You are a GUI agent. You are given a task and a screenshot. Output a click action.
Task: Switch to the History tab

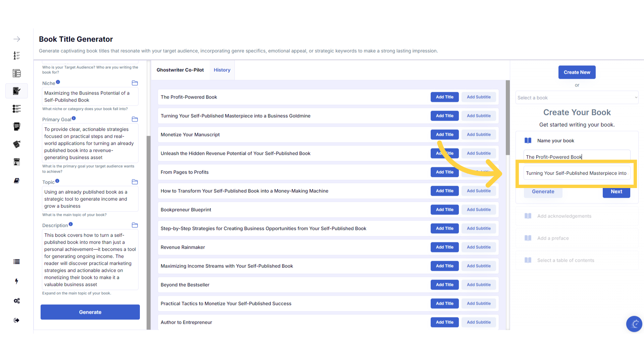pyautogui.click(x=222, y=70)
